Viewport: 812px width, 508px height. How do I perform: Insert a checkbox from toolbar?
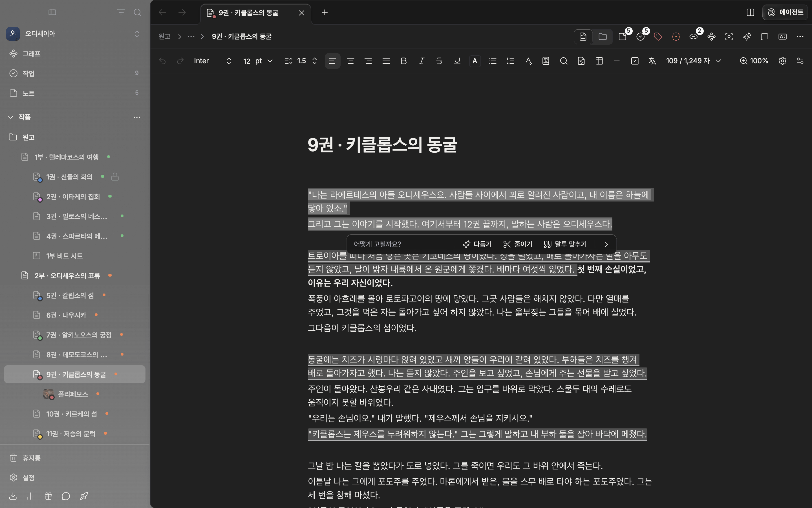634,61
